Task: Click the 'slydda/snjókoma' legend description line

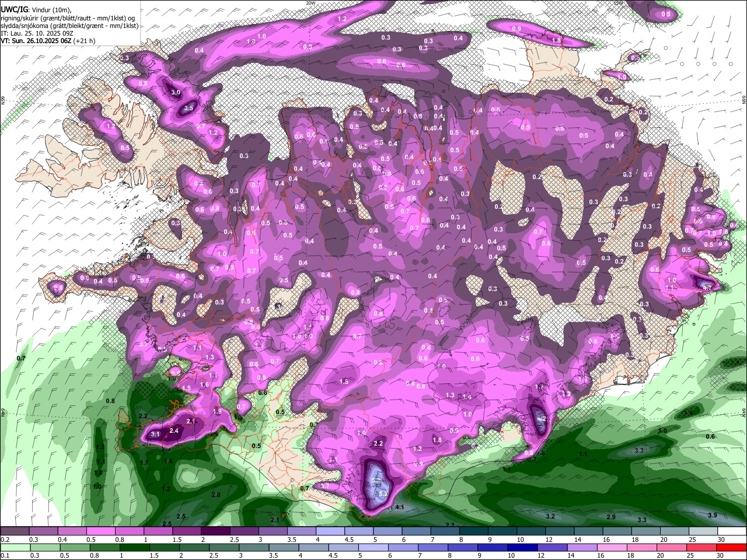Action: click(69, 26)
